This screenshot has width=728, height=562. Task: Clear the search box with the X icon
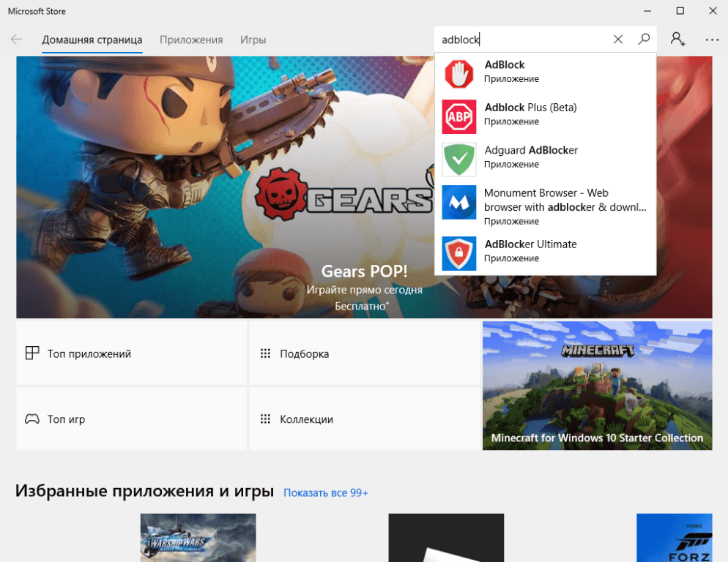point(618,40)
